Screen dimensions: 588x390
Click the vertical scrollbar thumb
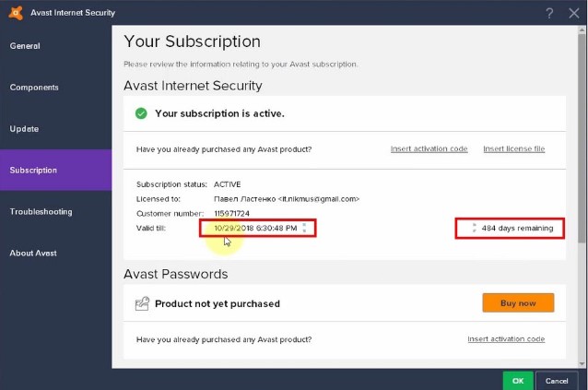pyautogui.click(x=582, y=138)
